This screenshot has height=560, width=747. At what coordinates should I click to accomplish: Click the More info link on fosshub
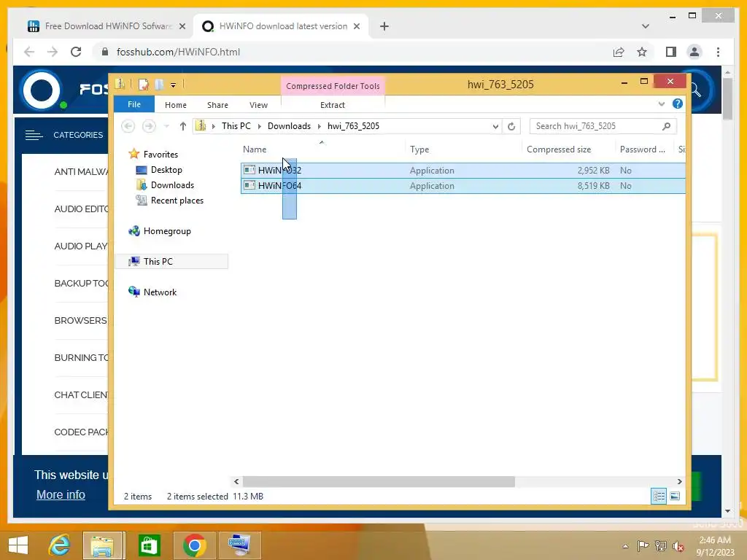pyautogui.click(x=61, y=495)
